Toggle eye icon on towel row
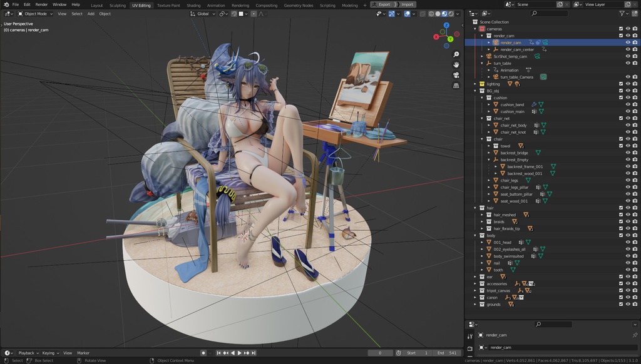641x364 pixels. pos(628,146)
